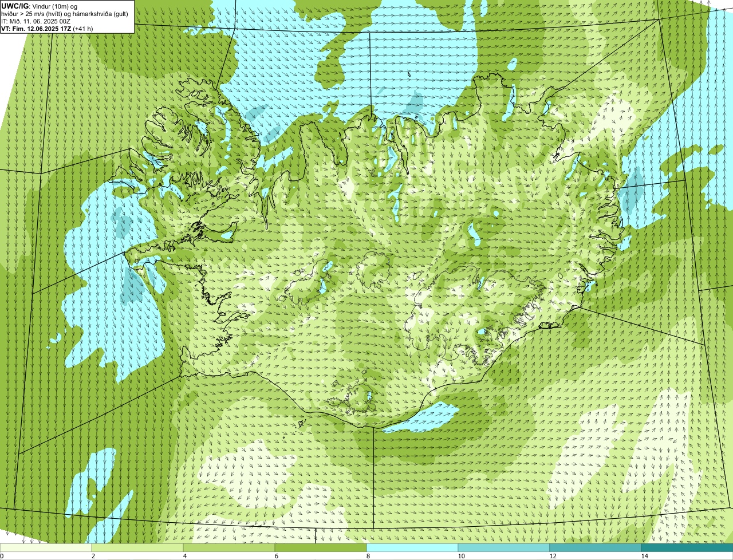The height and width of the screenshot is (560, 733).
Task: Click the legend value "14"
Action: coord(644,556)
